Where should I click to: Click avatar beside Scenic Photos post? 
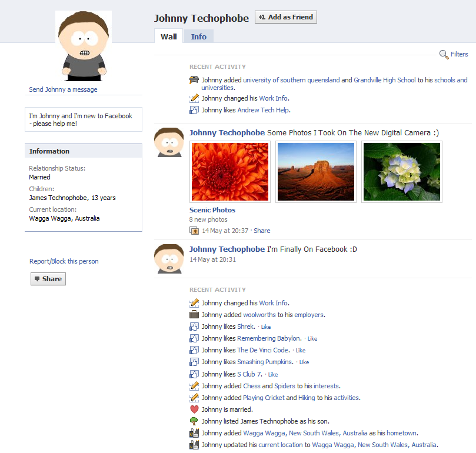tap(169, 142)
